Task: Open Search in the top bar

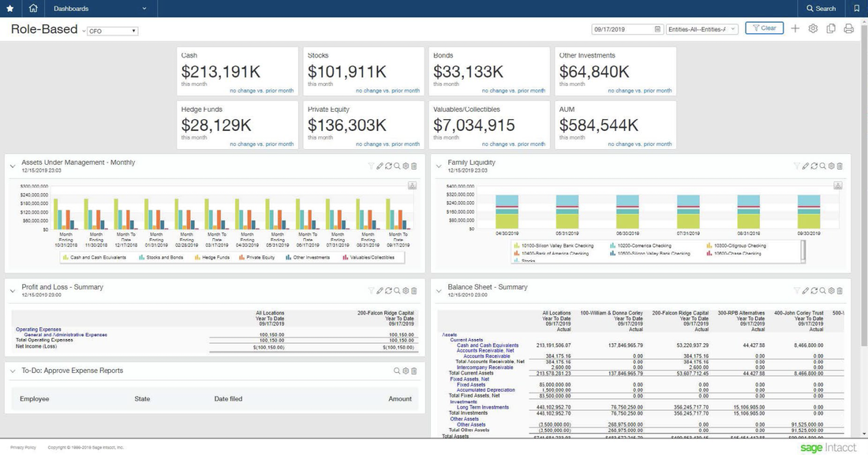Action: coord(821,9)
